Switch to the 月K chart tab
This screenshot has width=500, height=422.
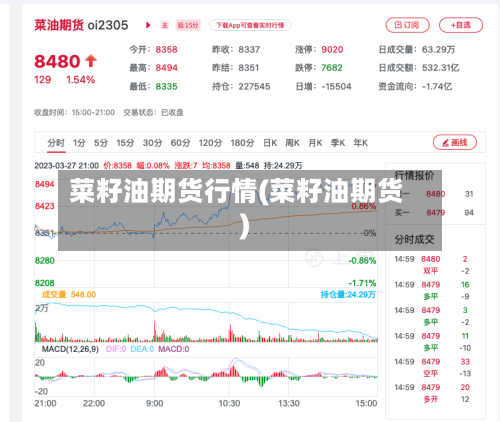tap(315, 143)
